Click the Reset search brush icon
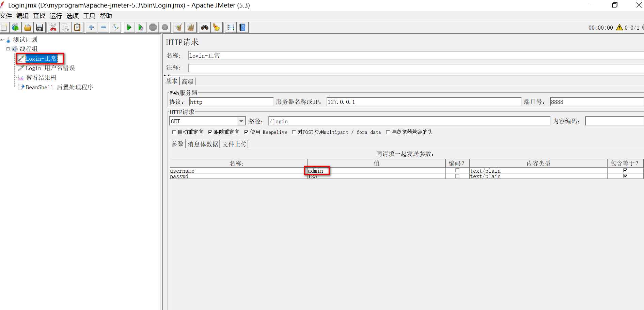Screen dimensions: 644x310 click(217, 27)
